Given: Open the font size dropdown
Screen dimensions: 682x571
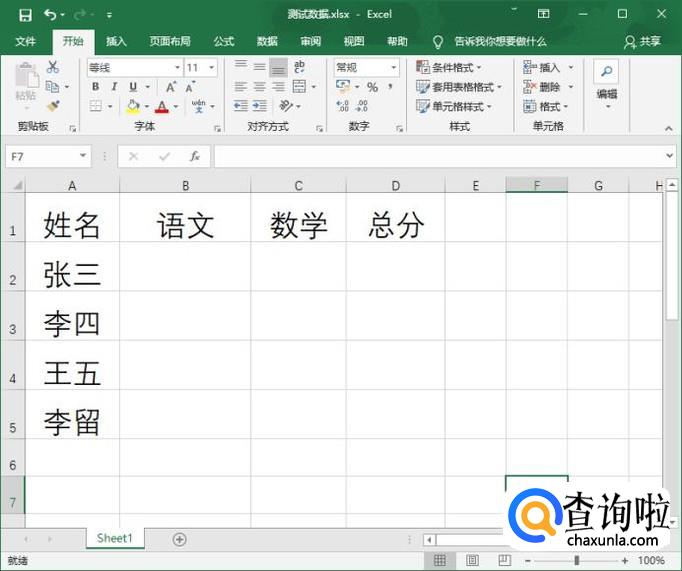Looking at the screenshot, I should 212,67.
